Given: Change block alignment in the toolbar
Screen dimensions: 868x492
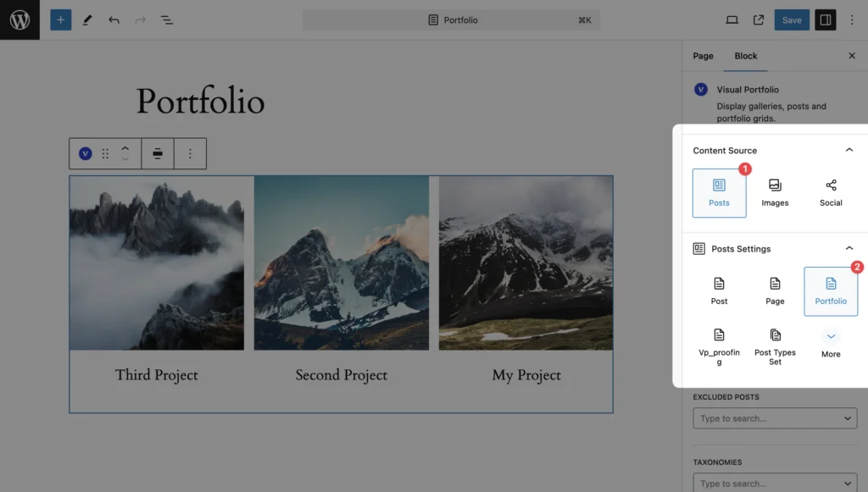Looking at the screenshot, I should point(158,153).
